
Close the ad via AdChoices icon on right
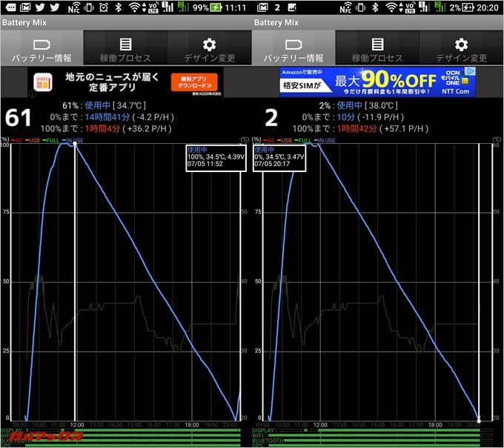[470, 72]
